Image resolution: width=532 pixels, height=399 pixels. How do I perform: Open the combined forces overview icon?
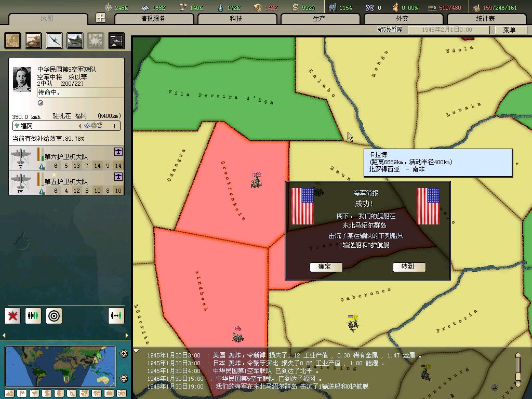pos(116,41)
